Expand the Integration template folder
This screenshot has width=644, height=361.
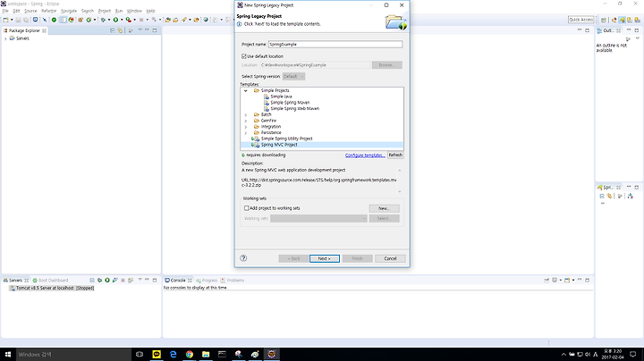pos(246,127)
